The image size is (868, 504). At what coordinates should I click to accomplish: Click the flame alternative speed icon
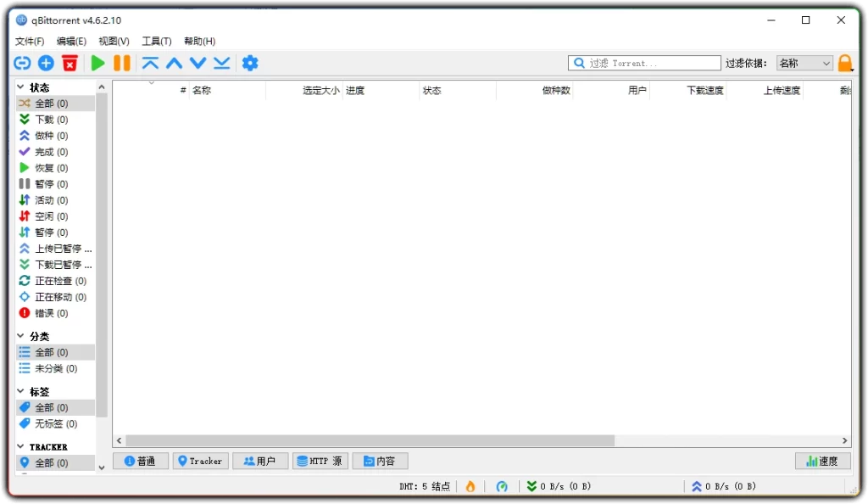click(470, 485)
